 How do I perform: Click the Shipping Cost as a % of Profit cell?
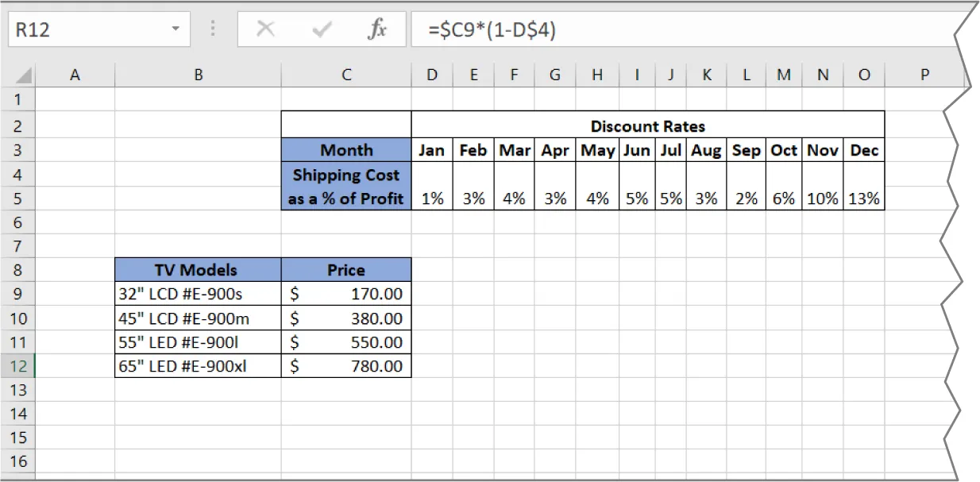pyautogui.click(x=346, y=187)
